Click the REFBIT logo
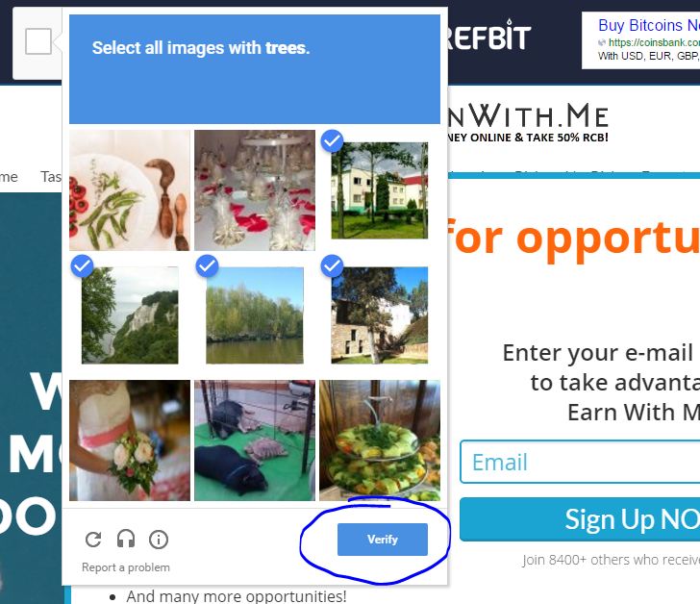 tap(489, 36)
